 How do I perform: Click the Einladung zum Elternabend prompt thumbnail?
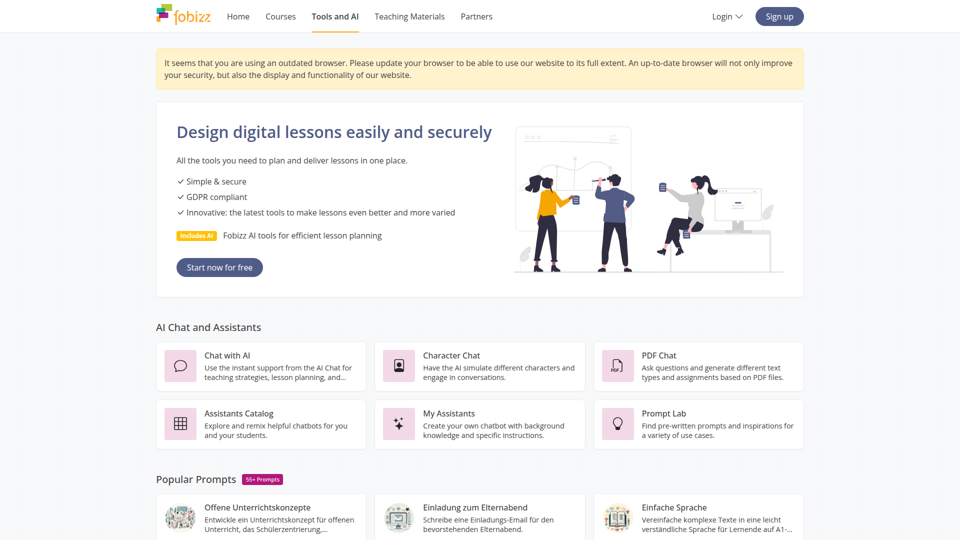tap(399, 518)
